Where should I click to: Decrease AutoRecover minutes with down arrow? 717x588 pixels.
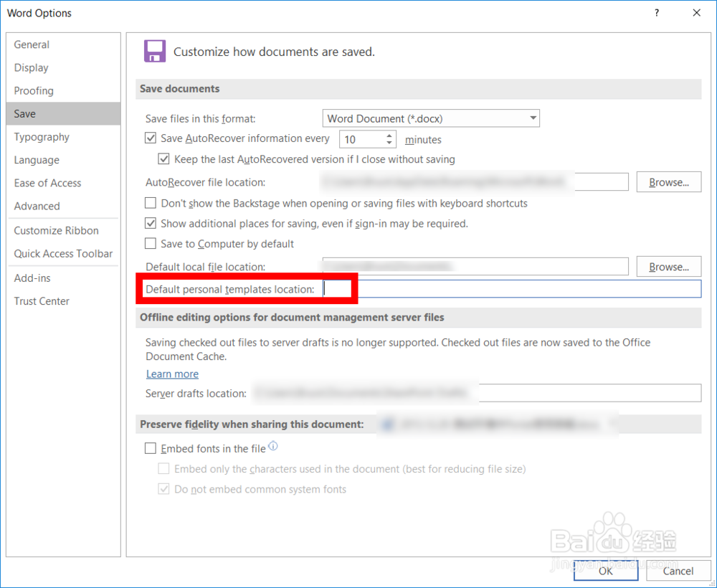coord(389,143)
